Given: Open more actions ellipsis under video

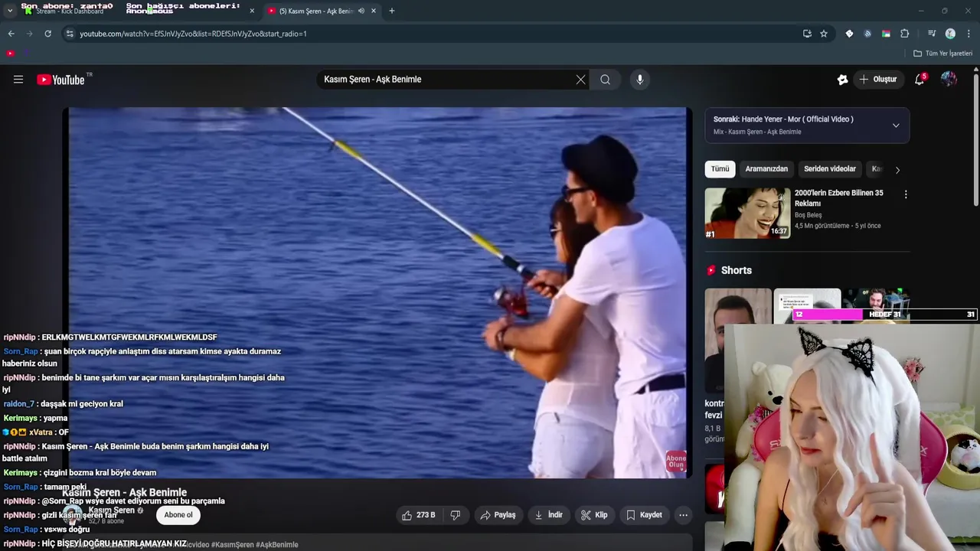Looking at the screenshot, I should point(683,515).
